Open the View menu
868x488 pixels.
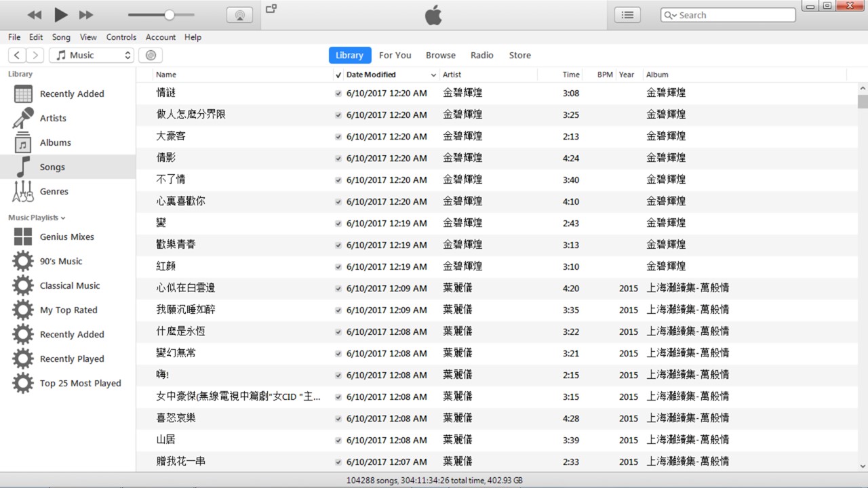tap(88, 37)
